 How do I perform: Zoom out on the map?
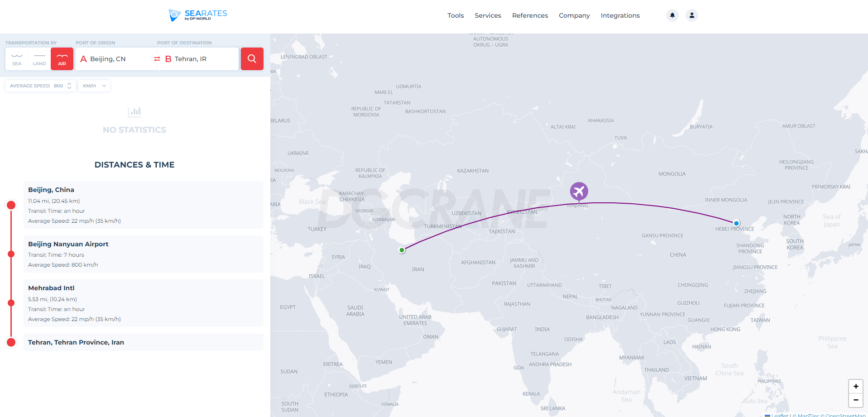(855, 400)
